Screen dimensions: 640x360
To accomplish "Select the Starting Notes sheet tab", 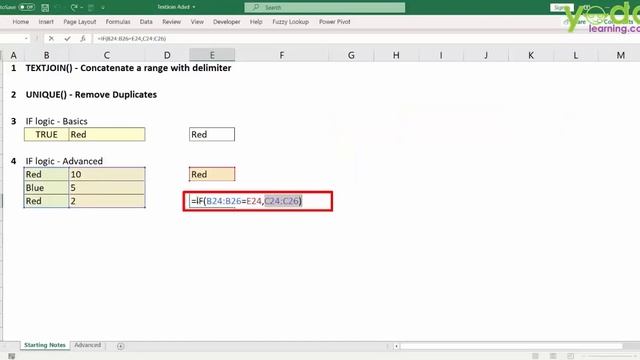I will [44, 345].
